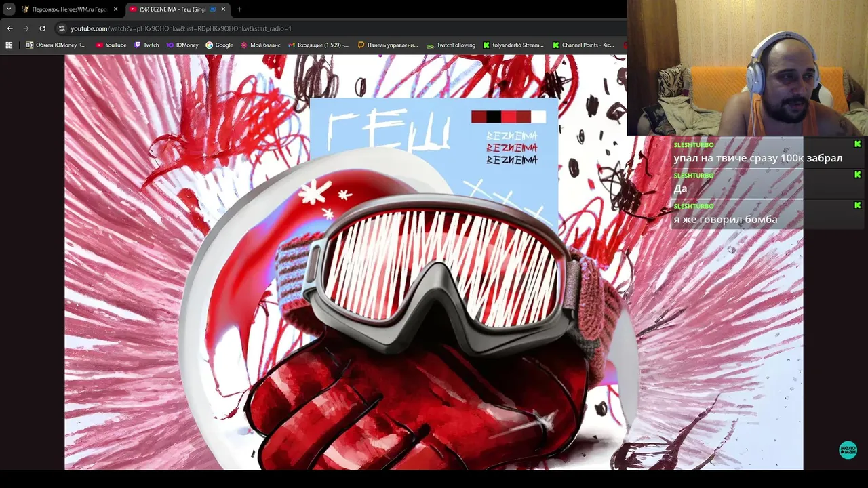Viewport: 868px width, 488px height.
Task: Close the BEZNEIMA YouTube tab
Action: [224, 9]
